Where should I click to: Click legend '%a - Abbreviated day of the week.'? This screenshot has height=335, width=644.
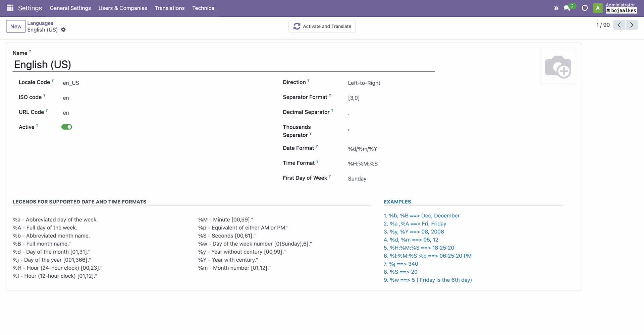[x=55, y=220]
